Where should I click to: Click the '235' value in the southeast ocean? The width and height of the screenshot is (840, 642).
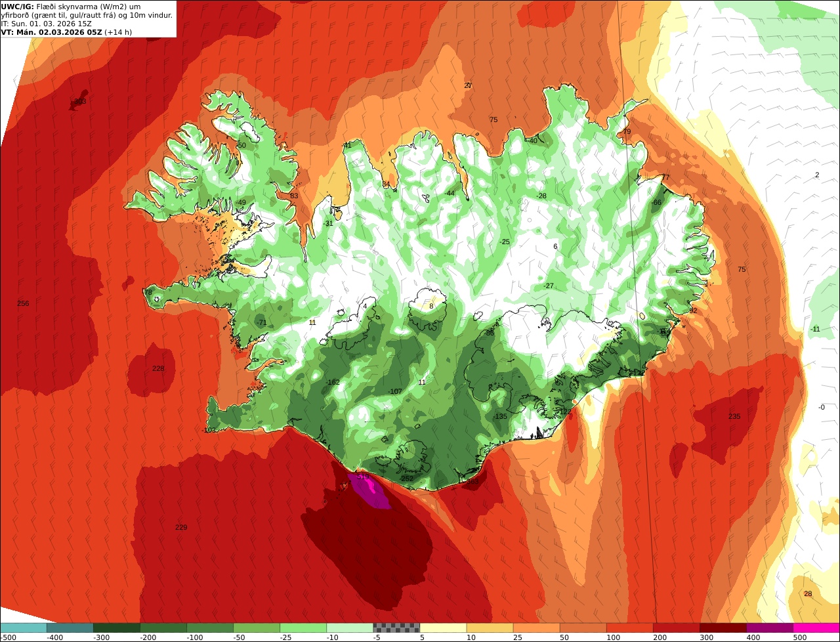[x=734, y=416]
